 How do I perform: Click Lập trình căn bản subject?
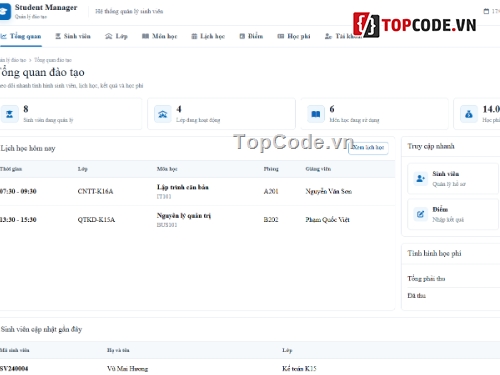pyautogui.click(x=183, y=187)
